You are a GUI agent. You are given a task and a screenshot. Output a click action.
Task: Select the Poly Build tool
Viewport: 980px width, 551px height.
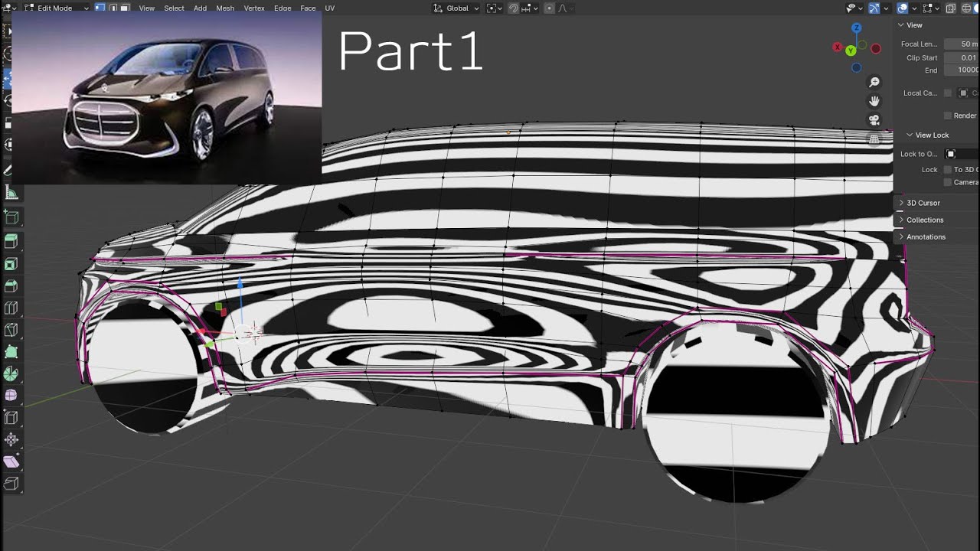pos(11,353)
